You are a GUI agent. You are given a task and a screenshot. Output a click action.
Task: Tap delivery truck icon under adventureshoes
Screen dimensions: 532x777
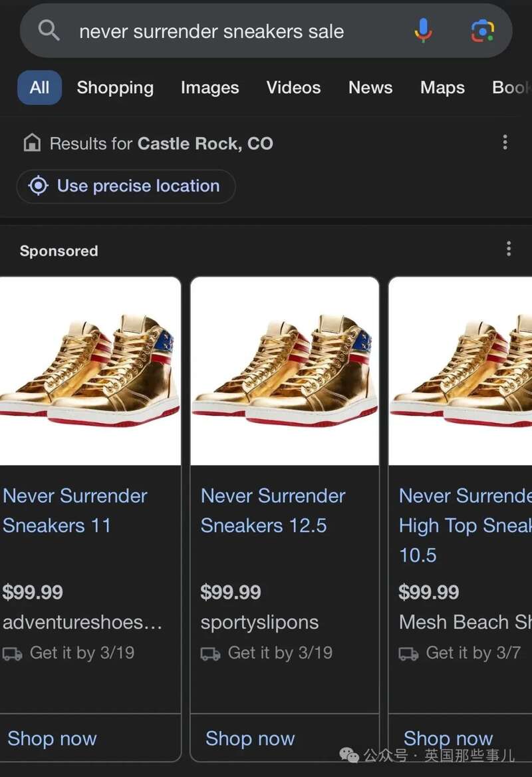[x=13, y=654]
